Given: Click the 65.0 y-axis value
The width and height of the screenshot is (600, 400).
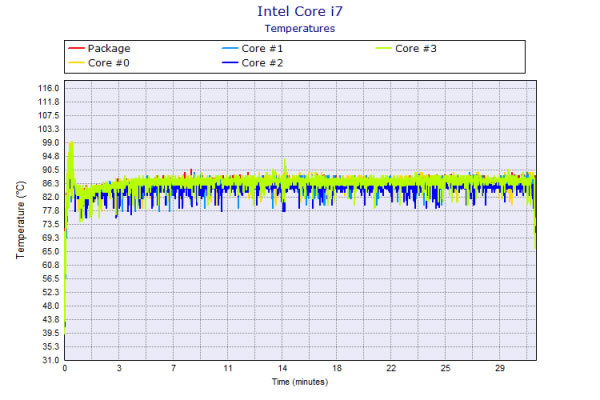Looking at the screenshot, I should click(x=51, y=251).
